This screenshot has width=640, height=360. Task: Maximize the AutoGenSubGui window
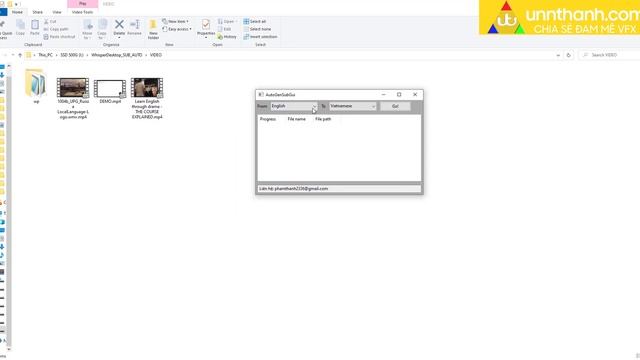399,95
